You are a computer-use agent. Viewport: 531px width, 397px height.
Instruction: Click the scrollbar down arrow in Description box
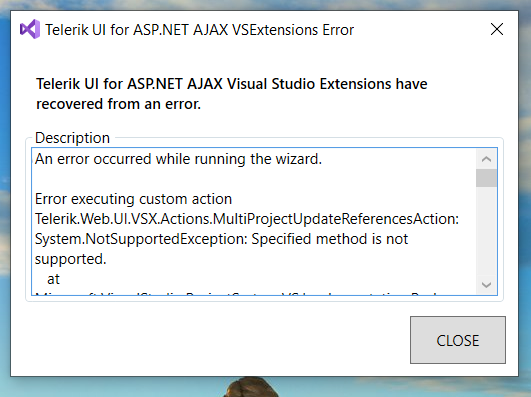[x=486, y=285]
